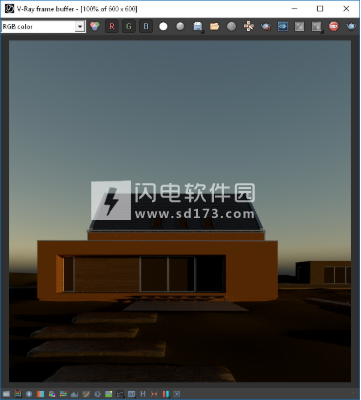361x400 pixels.
Task: Show the histogram icon in bottom toolbar
Action: click(x=74, y=394)
